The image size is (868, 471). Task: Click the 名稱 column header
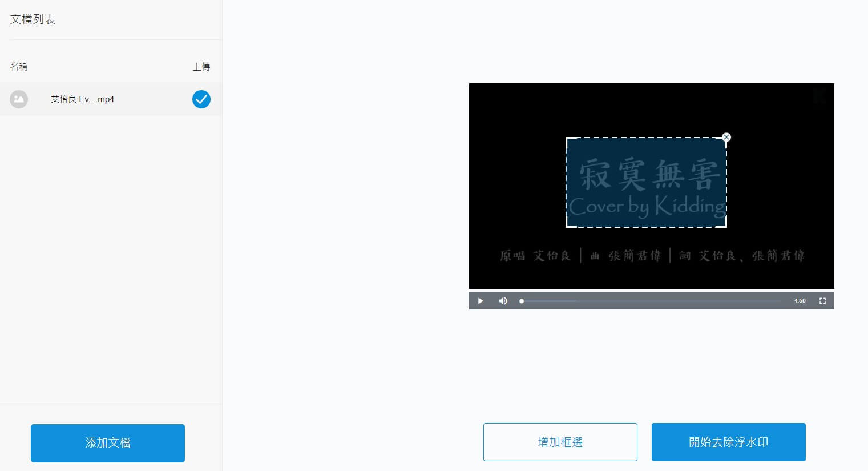pos(19,67)
